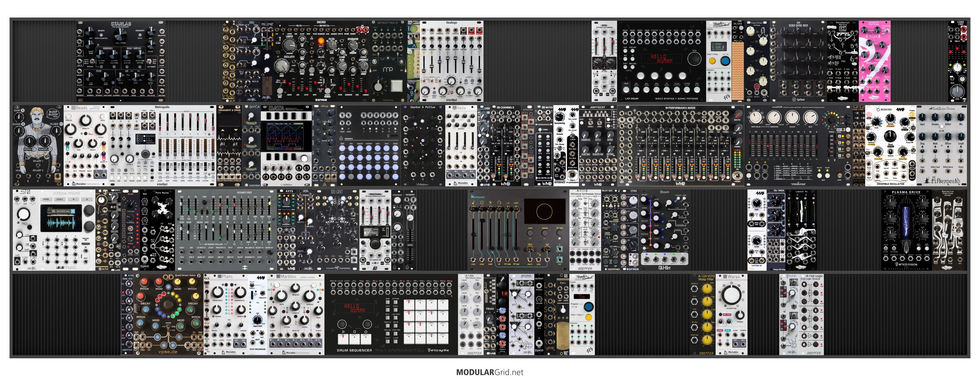Viewport: 980px width, 379px height.
Task: Select the meloDICER module
Action: tap(798, 146)
